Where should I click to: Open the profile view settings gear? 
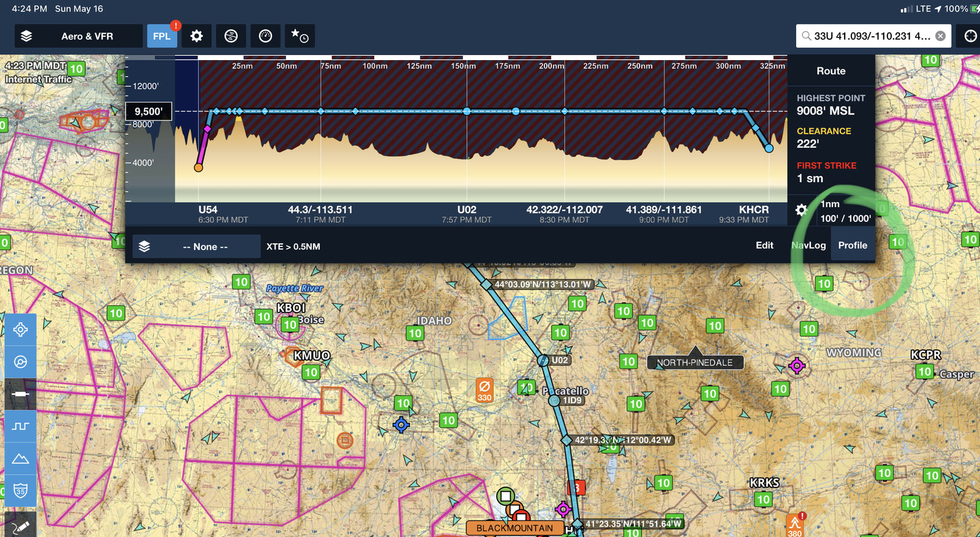(801, 210)
